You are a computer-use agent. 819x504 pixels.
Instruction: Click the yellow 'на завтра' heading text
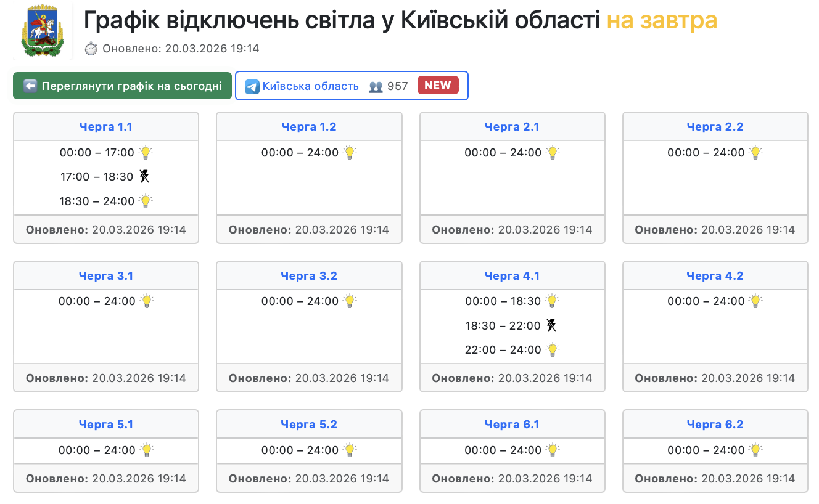click(x=662, y=21)
